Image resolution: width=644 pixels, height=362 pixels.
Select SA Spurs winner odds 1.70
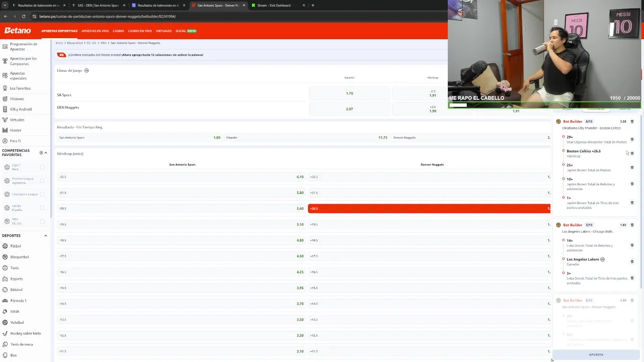click(349, 94)
